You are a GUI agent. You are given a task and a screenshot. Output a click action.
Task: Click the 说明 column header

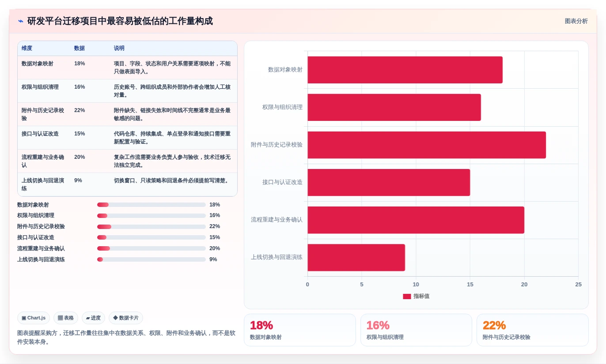(x=119, y=49)
